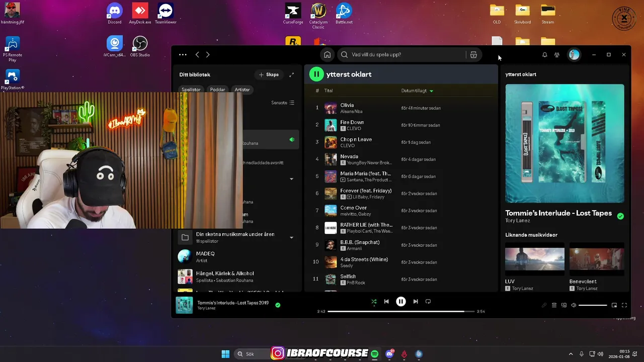
Task: Enter full screen mode icon
Action: (624, 305)
